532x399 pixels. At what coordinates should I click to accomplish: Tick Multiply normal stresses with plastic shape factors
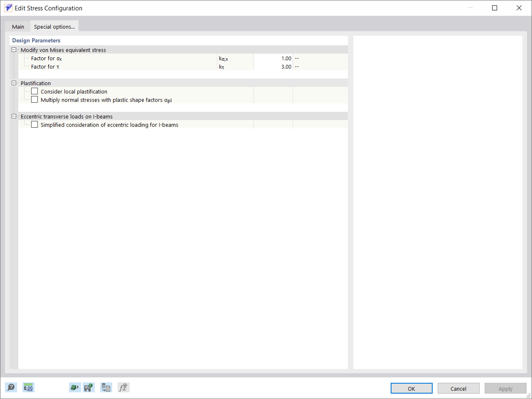(x=34, y=99)
